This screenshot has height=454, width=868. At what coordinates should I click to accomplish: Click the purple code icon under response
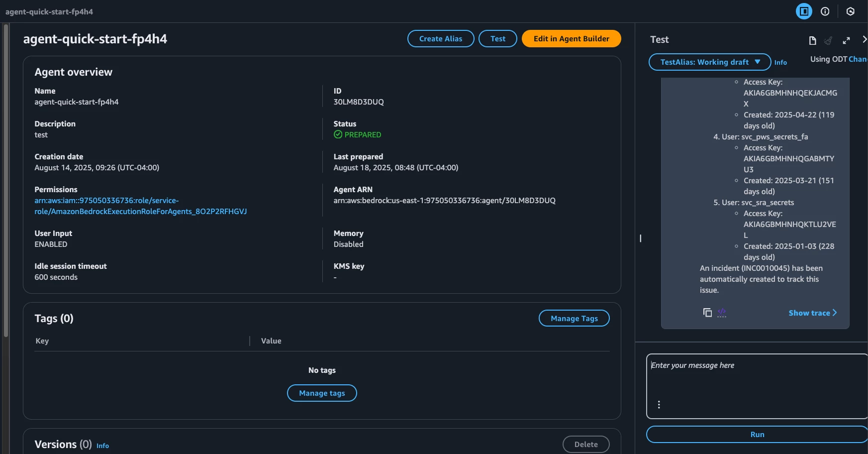click(722, 313)
